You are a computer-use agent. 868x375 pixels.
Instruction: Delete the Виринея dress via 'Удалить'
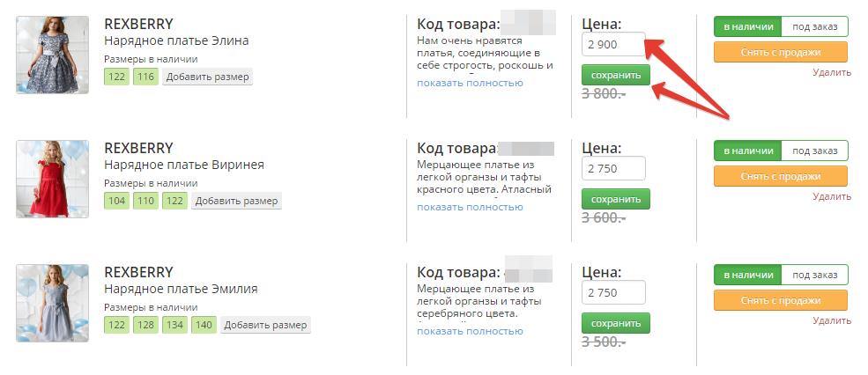coord(832,196)
